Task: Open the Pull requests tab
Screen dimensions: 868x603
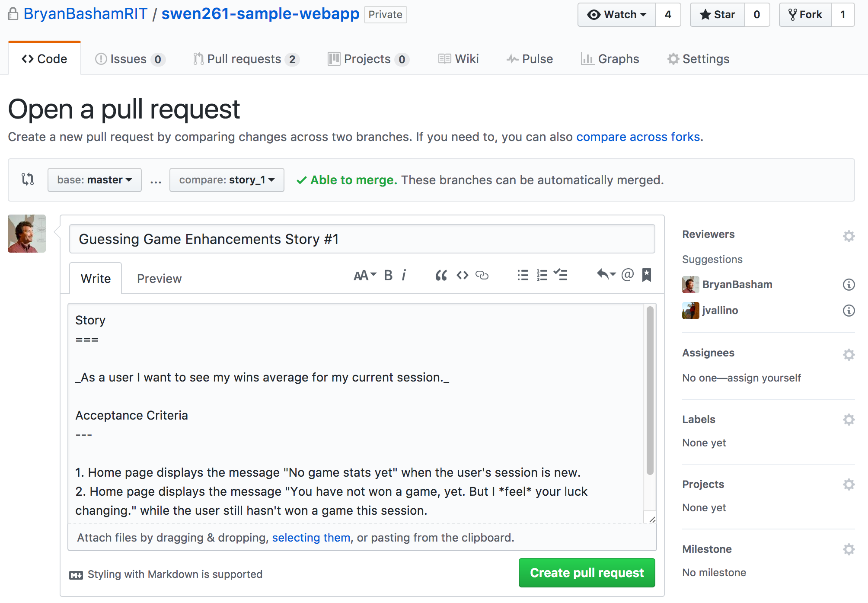Action: coord(246,59)
